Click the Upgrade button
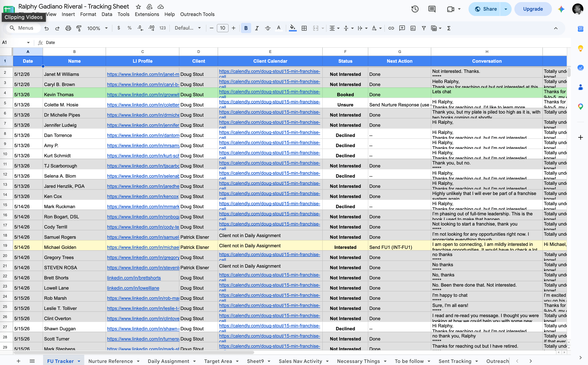The width and height of the screenshot is (588, 365). (x=533, y=9)
